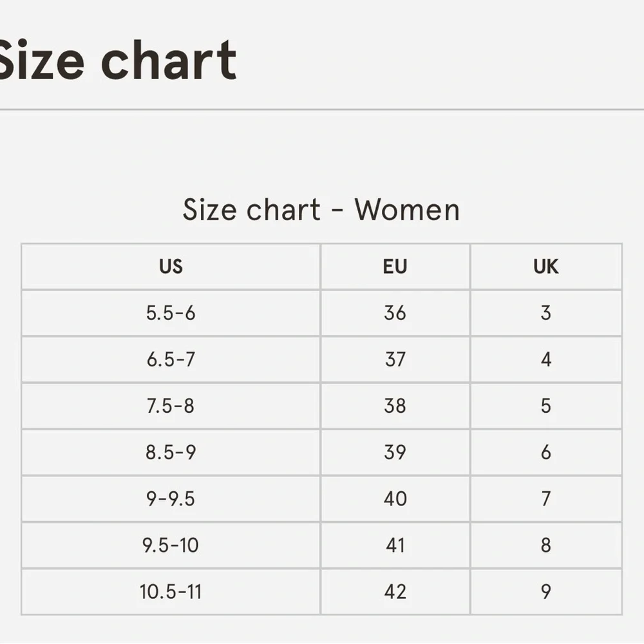Click the "Size chart - Women" table title
The height and width of the screenshot is (644, 644).
[x=321, y=210]
